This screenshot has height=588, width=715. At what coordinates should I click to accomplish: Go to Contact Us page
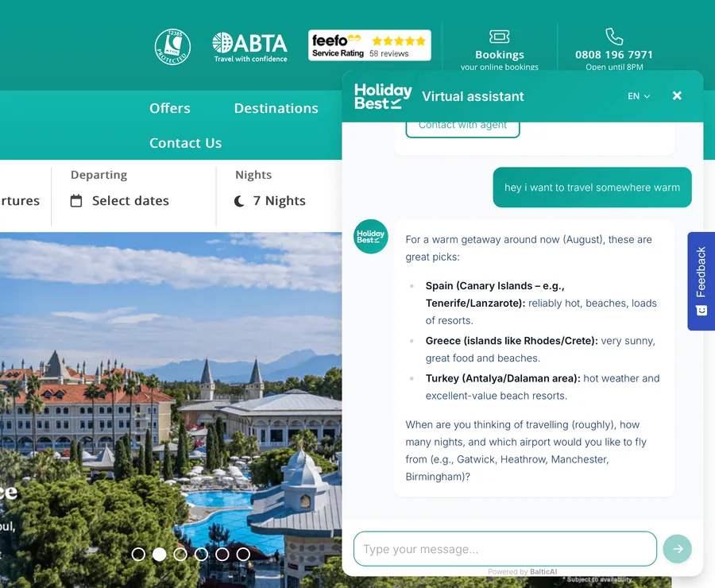click(x=186, y=143)
